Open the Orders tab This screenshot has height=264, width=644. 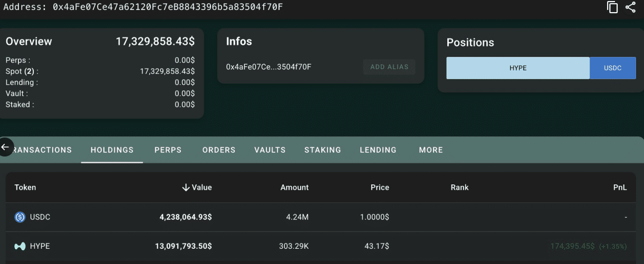tap(219, 150)
